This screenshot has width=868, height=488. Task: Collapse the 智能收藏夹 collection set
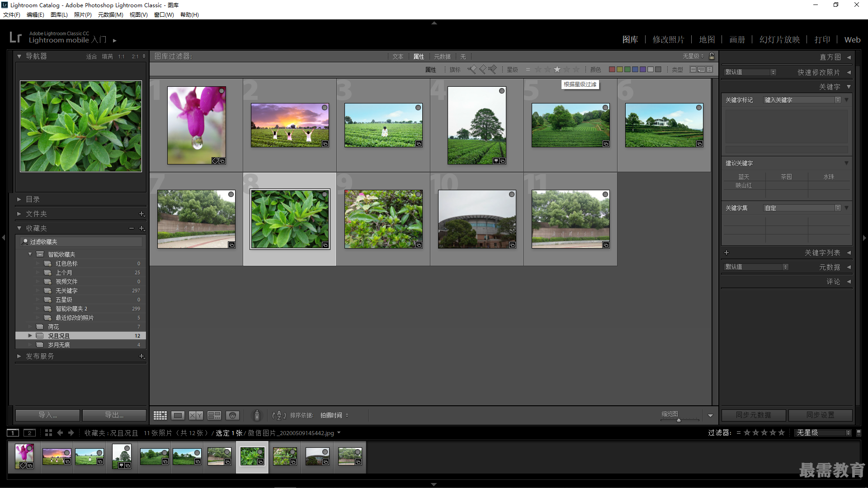(x=30, y=254)
